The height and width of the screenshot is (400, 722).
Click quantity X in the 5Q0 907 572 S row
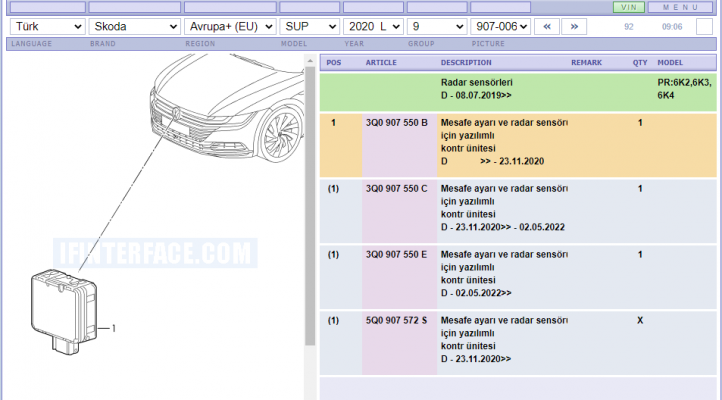(640, 320)
